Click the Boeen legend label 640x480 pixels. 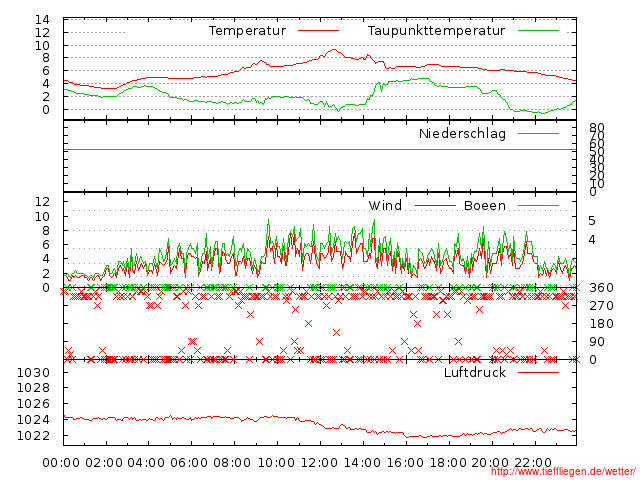coord(485,205)
